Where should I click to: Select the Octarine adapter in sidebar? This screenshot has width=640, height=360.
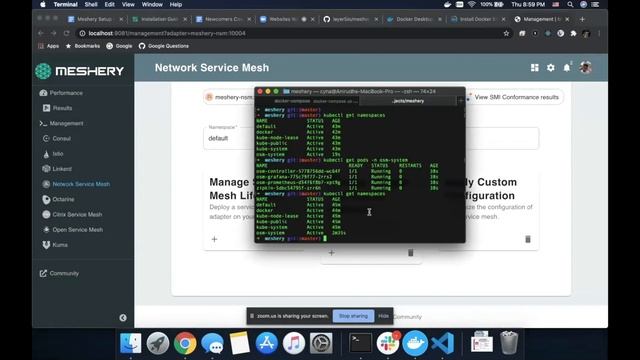tap(58, 199)
